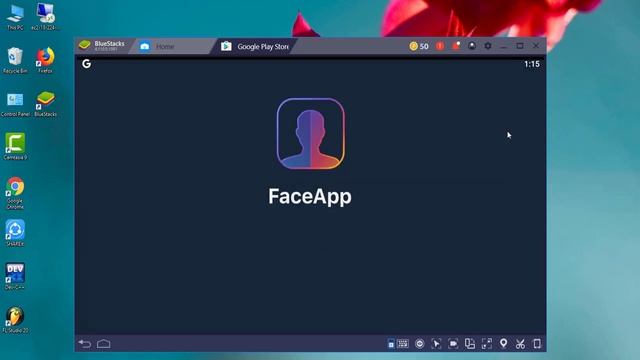Click the BlueStacks logo in title bar

click(84, 45)
